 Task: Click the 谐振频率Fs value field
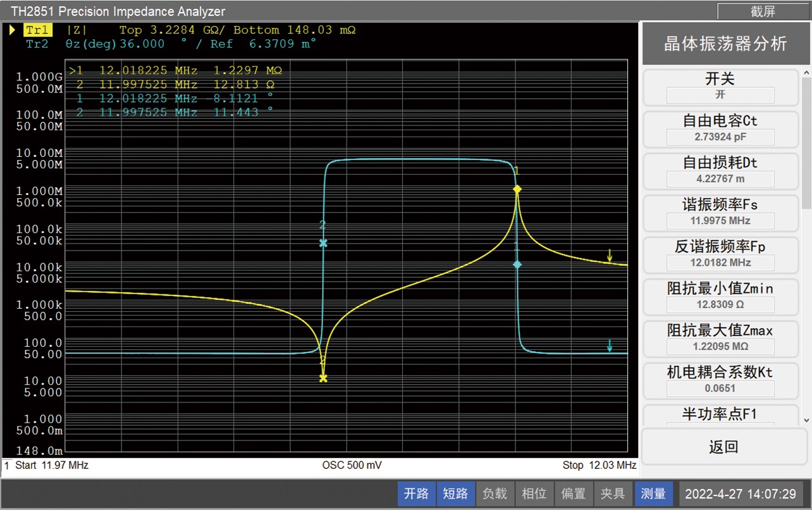pyautogui.click(x=720, y=221)
